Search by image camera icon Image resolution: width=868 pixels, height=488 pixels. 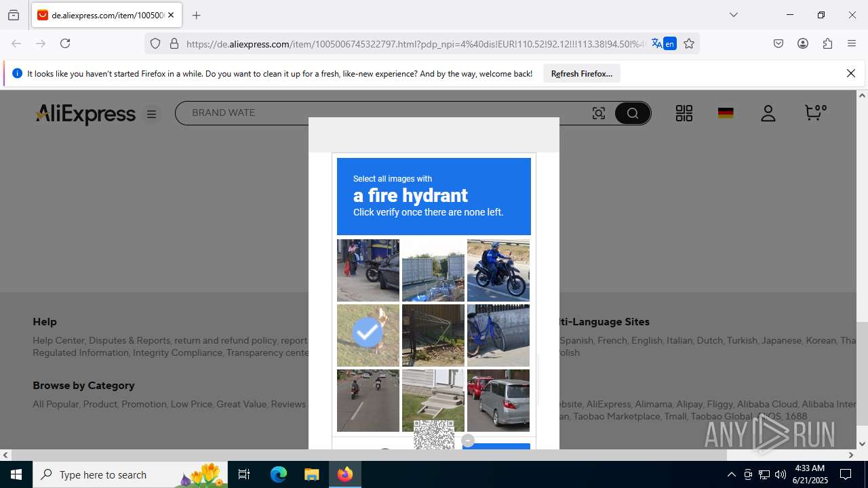[599, 113]
